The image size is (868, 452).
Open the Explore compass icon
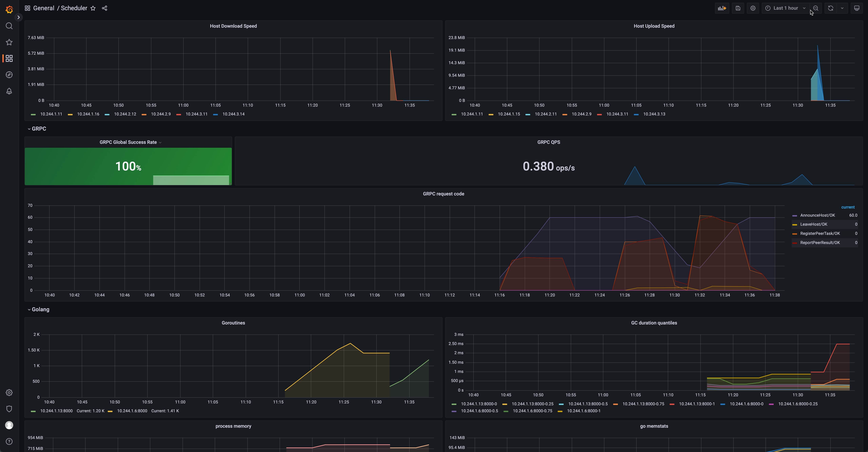click(x=9, y=75)
